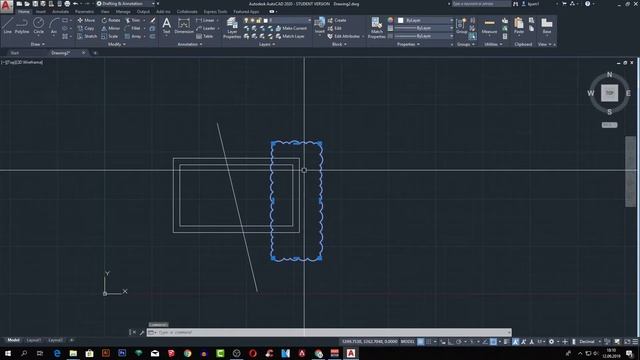Open the linetype ByLayer dropdown
Viewport: 640px width, 360px height.
[x=424, y=36]
